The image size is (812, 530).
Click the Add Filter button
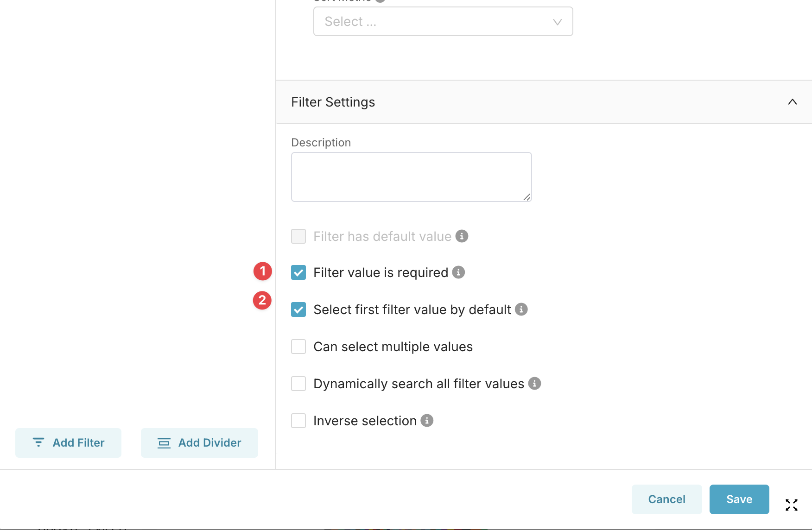[68, 442]
